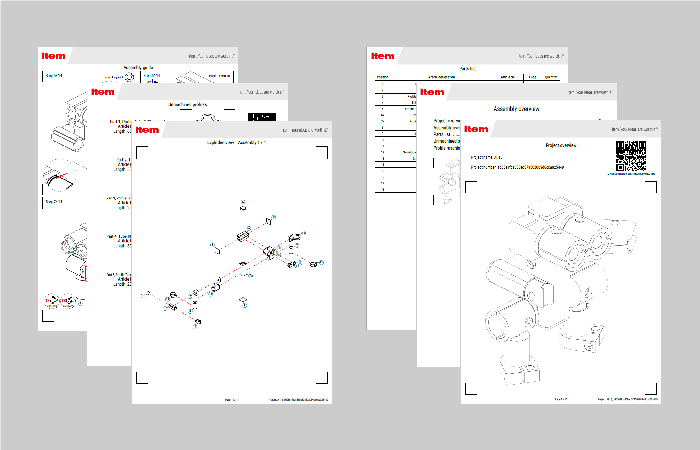
Task: Open footer link on exploded assembly page
Action: [298, 398]
